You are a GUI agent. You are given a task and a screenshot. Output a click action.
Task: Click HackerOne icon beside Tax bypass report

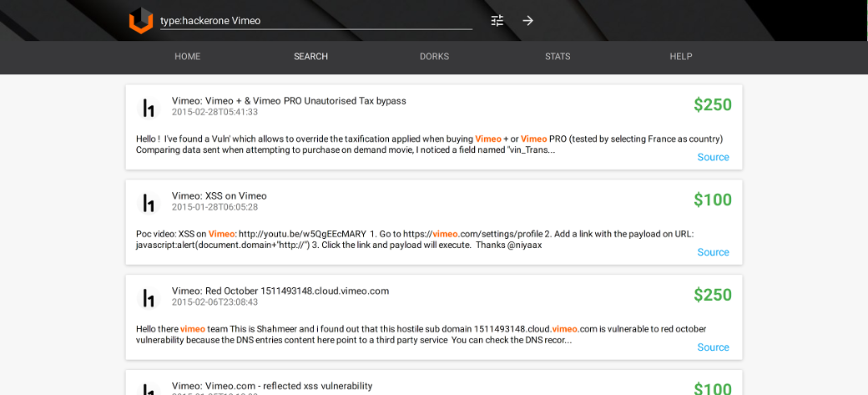click(x=149, y=108)
